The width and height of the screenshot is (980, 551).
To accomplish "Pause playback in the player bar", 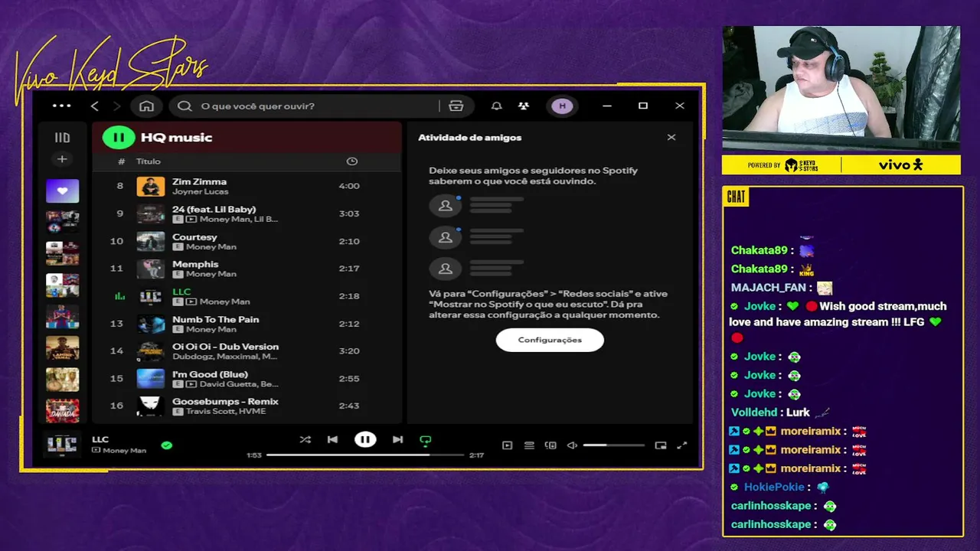I will 365,439.
